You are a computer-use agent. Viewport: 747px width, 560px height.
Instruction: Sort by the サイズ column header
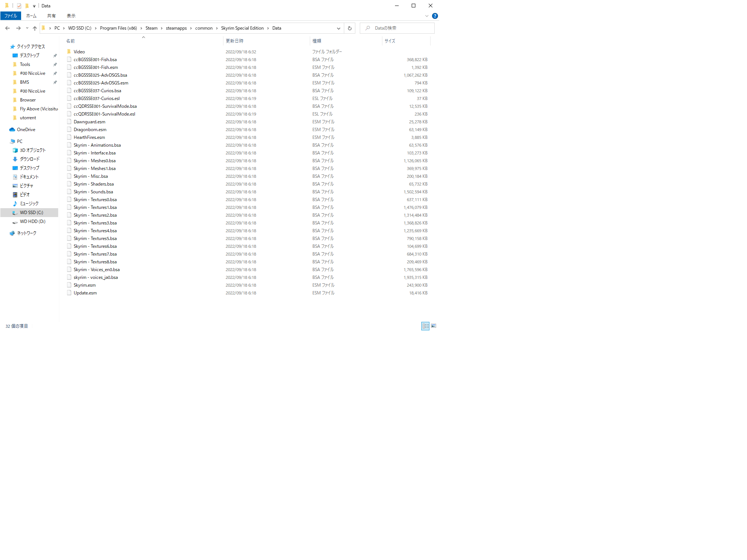390,41
